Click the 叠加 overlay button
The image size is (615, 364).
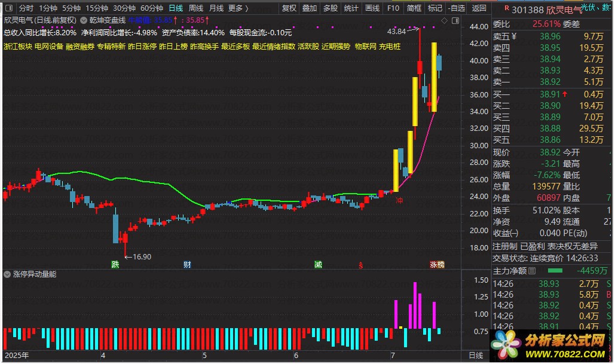tap(310, 8)
